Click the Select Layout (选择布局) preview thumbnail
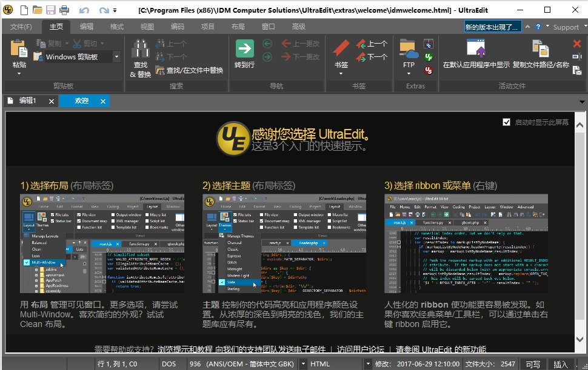588x370 pixels. (x=102, y=243)
